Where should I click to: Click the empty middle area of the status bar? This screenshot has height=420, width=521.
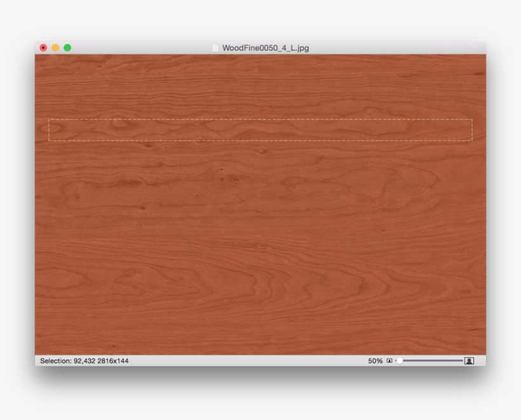click(x=248, y=361)
